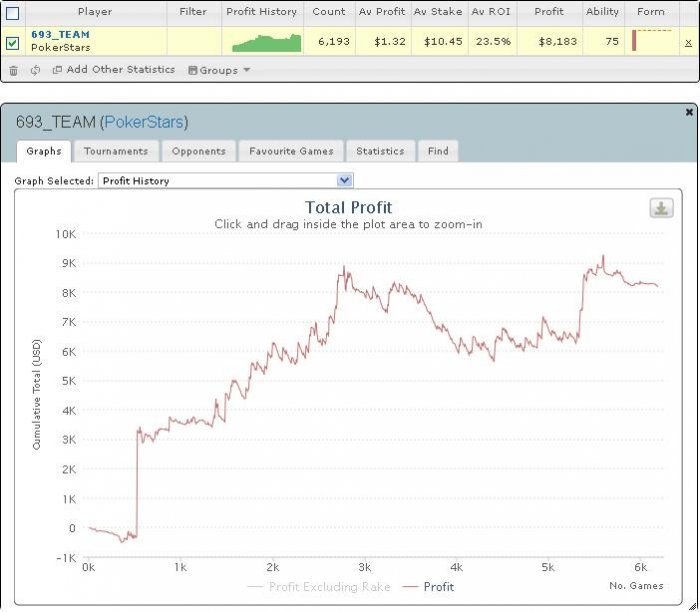
Task: Open the Graph Selected Profit History dropdown
Action: (x=226, y=181)
